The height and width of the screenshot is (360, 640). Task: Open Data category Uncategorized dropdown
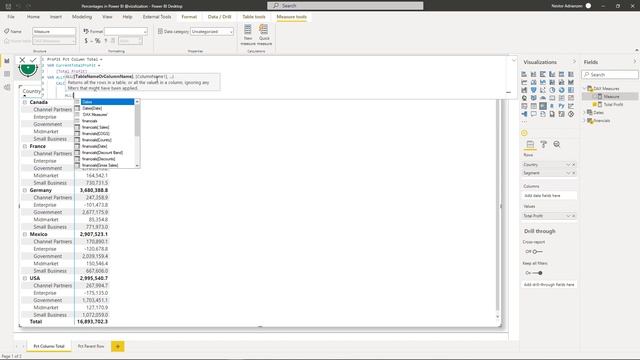point(212,31)
